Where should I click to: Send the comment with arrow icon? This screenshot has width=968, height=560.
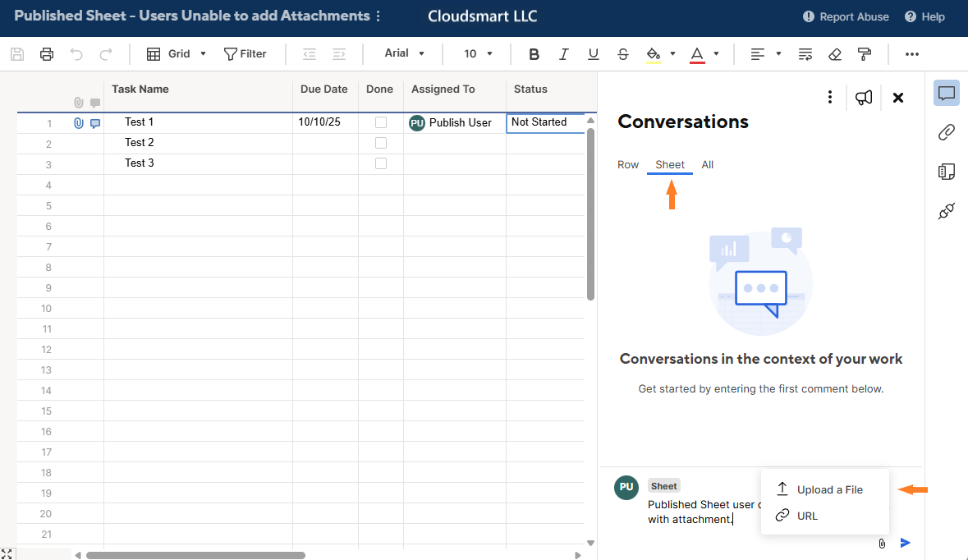point(906,543)
